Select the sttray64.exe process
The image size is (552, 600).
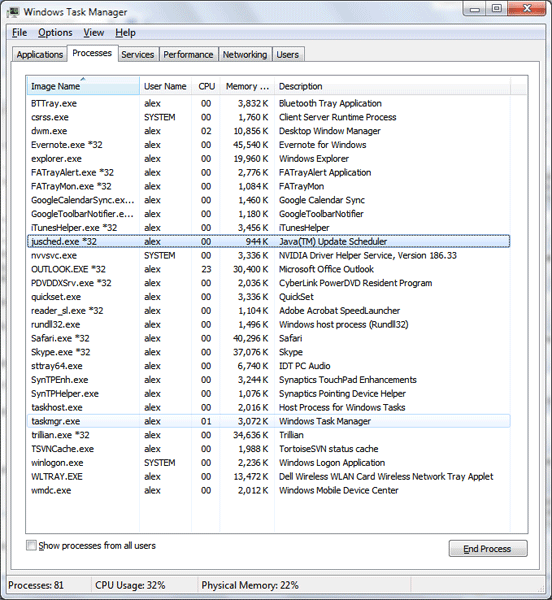(x=269, y=366)
